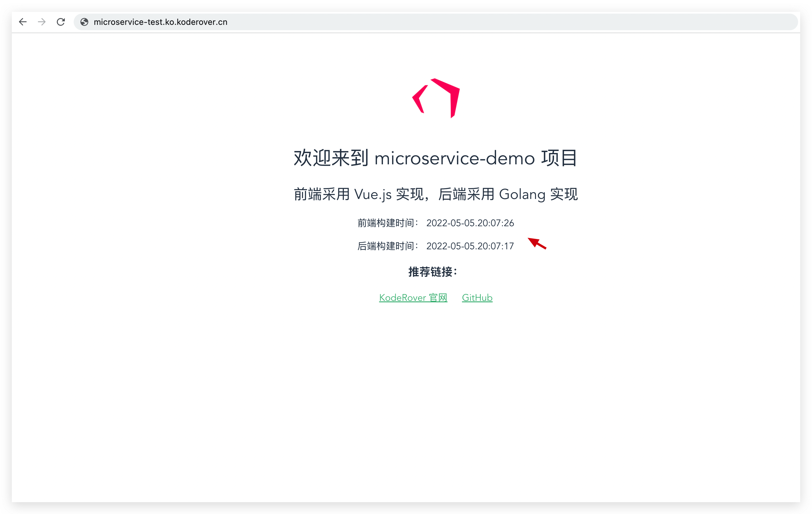Click the word Golang in subtitle
Image resolution: width=812 pixels, height=514 pixels.
[522, 195]
